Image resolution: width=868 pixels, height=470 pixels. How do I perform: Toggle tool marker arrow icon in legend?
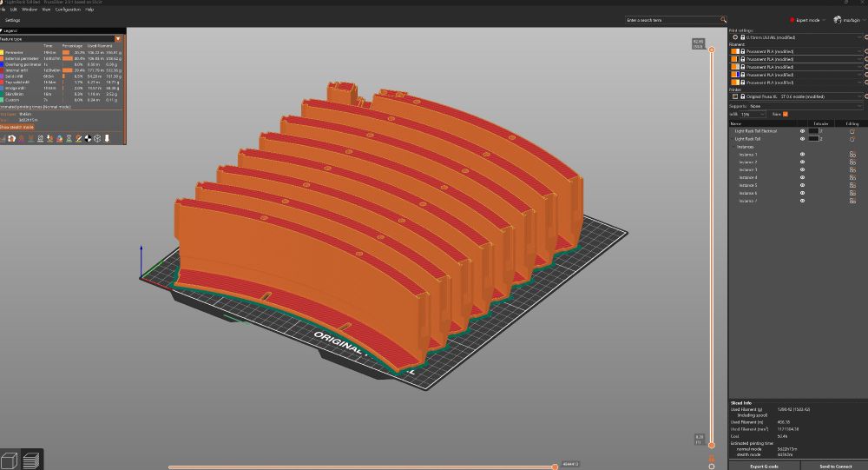[x=107, y=138]
